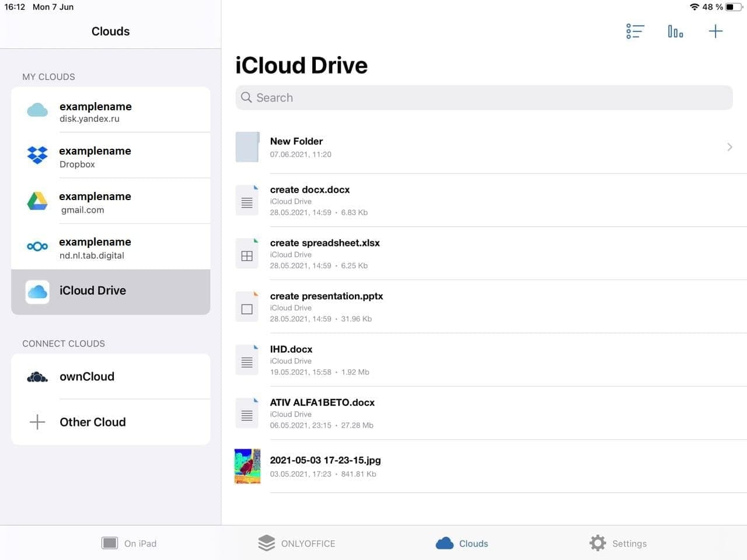Open the file IHD.docx

click(x=291, y=349)
